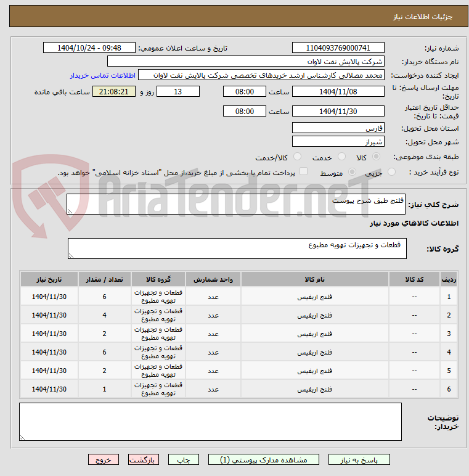Click the نام دستگاه خریدار field
This screenshot has height=476, width=469.
[x=246, y=61]
